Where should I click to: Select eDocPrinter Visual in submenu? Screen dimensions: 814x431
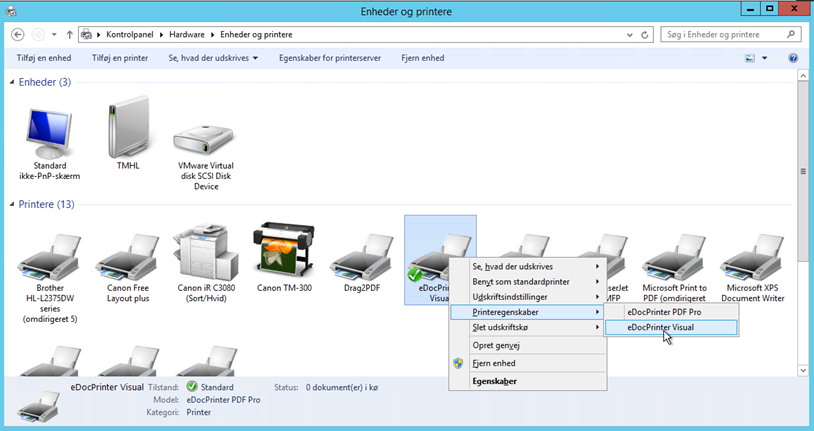tap(671, 328)
